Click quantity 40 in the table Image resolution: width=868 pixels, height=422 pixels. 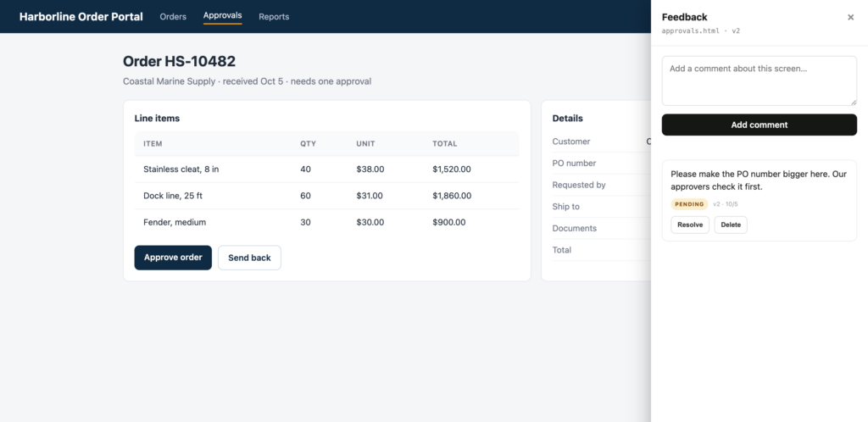pyautogui.click(x=305, y=169)
